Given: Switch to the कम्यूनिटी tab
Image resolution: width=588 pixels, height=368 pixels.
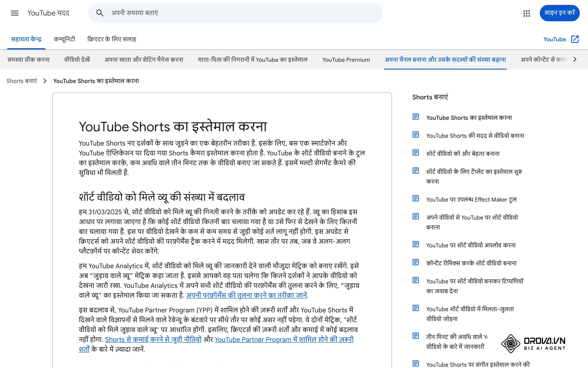Looking at the screenshot, I should point(64,39).
